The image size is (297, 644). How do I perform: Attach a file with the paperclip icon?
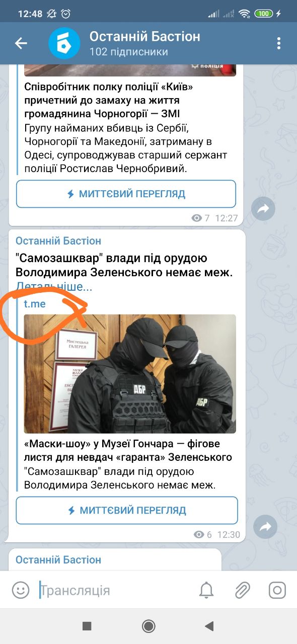[x=243, y=590]
